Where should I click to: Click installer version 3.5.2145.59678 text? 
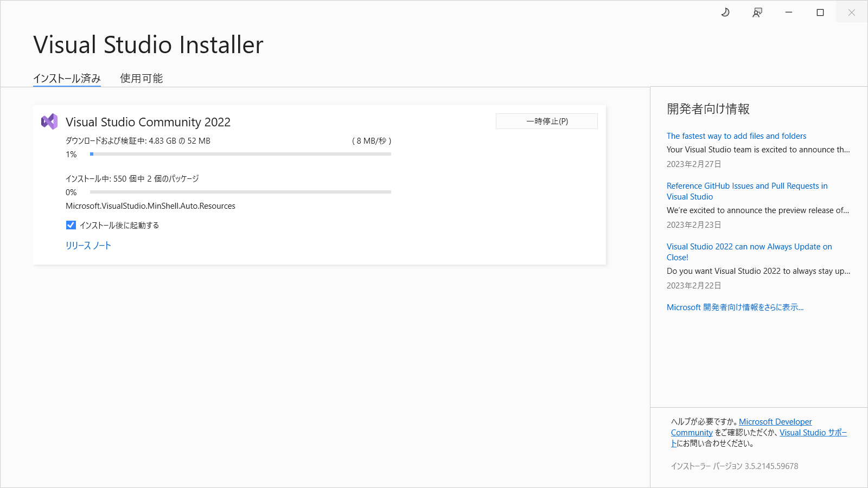pos(735,466)
